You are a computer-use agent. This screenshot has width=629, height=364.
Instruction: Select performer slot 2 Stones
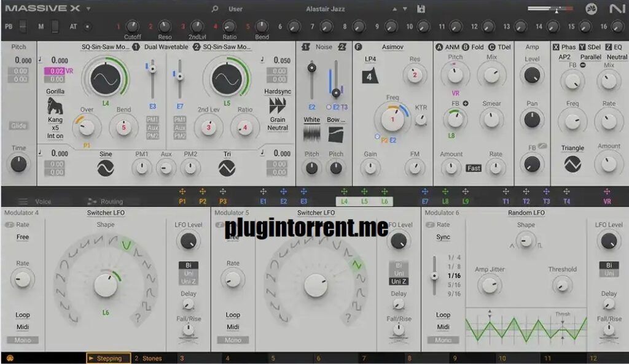[x=148, y=358]
